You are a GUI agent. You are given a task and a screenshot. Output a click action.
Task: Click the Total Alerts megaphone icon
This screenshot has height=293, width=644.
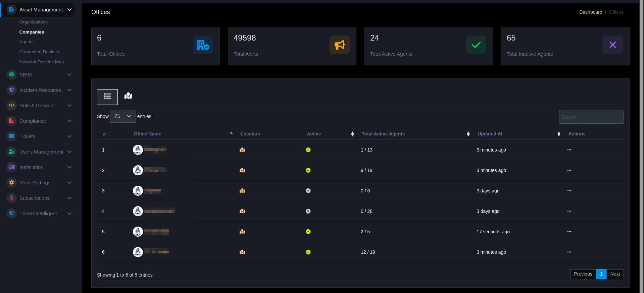(x=339, y=45)
